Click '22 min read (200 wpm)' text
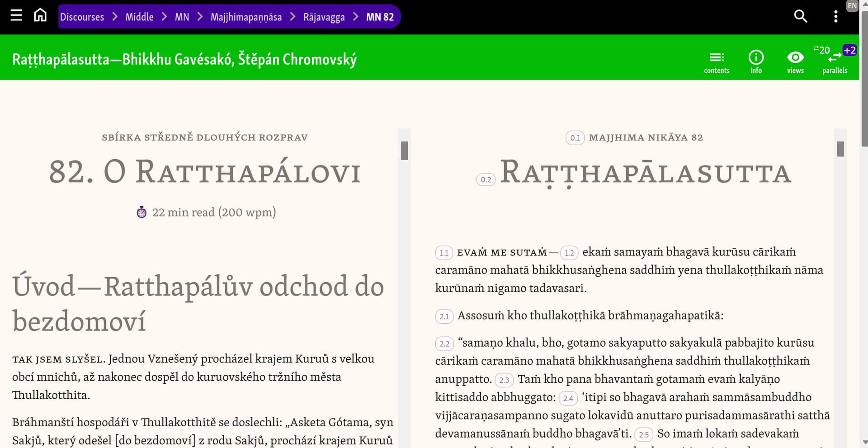This screenshot has height=448, width=868. (x=214, y=212)
